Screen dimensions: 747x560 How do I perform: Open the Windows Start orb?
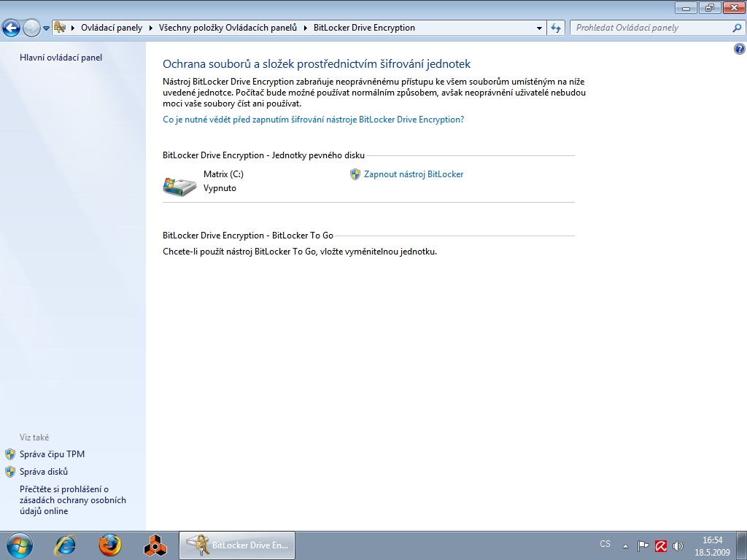tap(20, 545)
